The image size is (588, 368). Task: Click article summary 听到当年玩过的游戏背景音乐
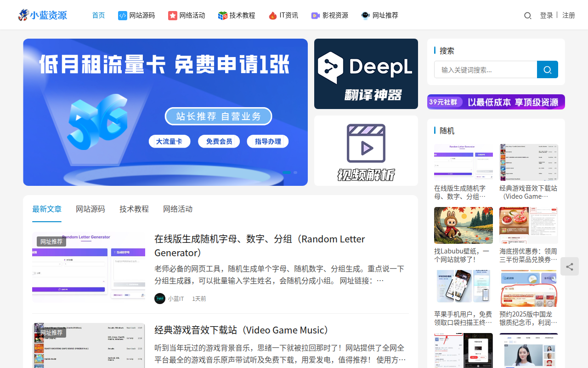(280, 354)
